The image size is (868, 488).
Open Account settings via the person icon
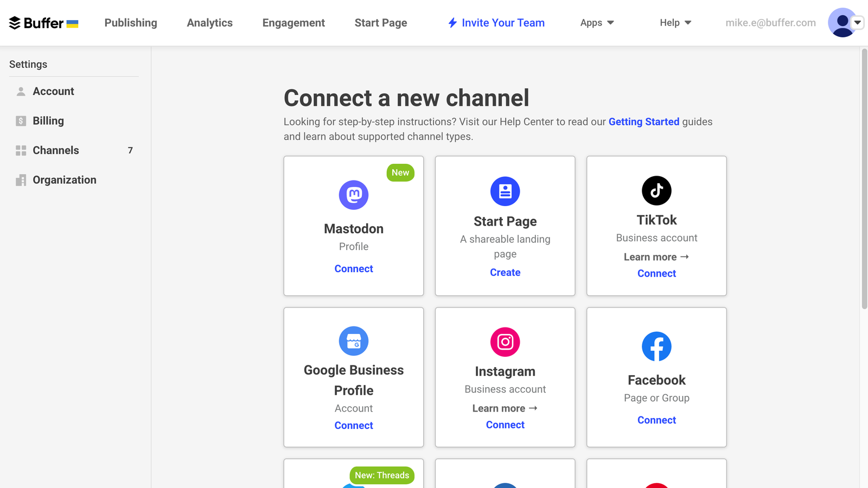pyautogui.click(x=21, y=91)
